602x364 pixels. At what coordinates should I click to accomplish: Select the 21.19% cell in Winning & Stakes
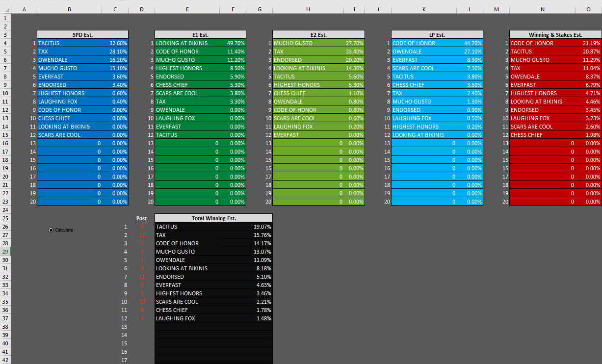point(590,43)
